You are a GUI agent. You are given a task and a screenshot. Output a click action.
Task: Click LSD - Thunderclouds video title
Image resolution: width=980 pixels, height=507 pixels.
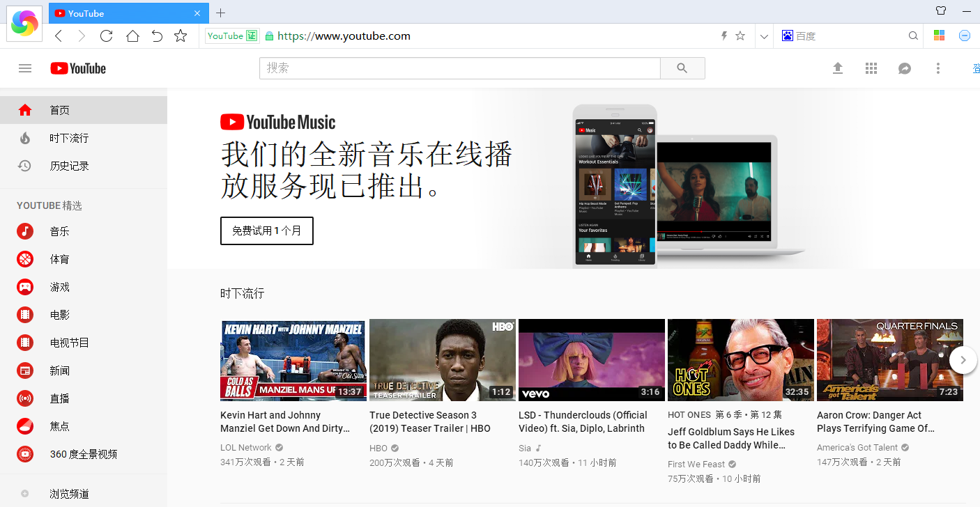coord(583,422)
